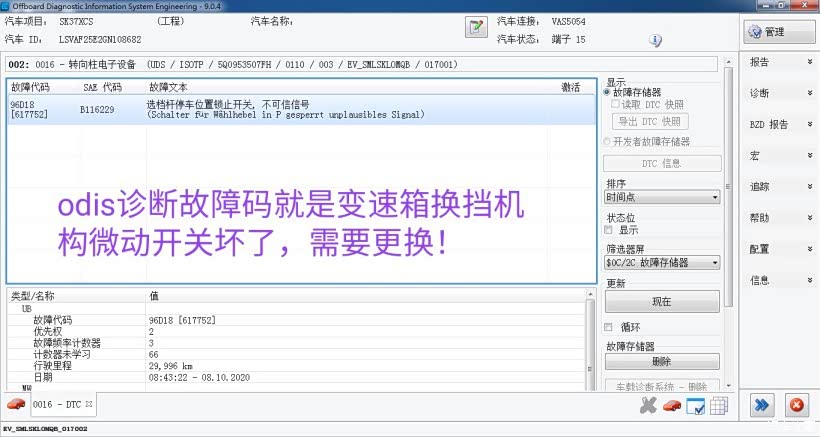The height and width of the screenshot is (437, 820).
Task: Click the right options panel scroll up arrow
Action: click(728, 62)
